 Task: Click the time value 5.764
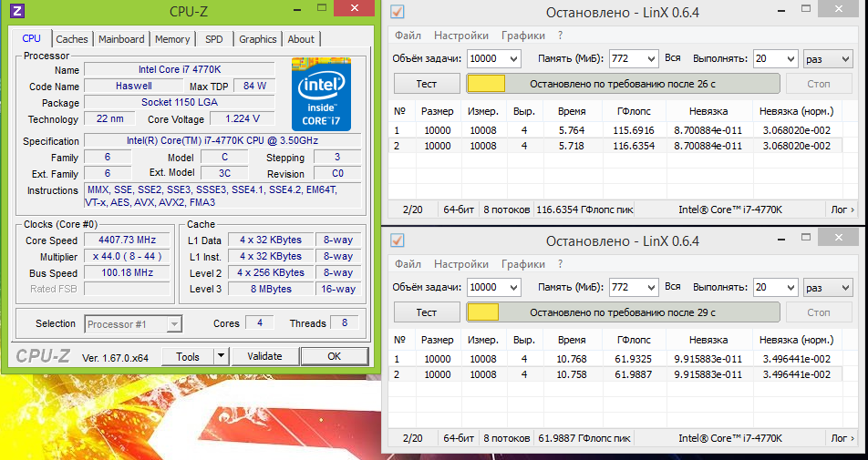(572, 130)
